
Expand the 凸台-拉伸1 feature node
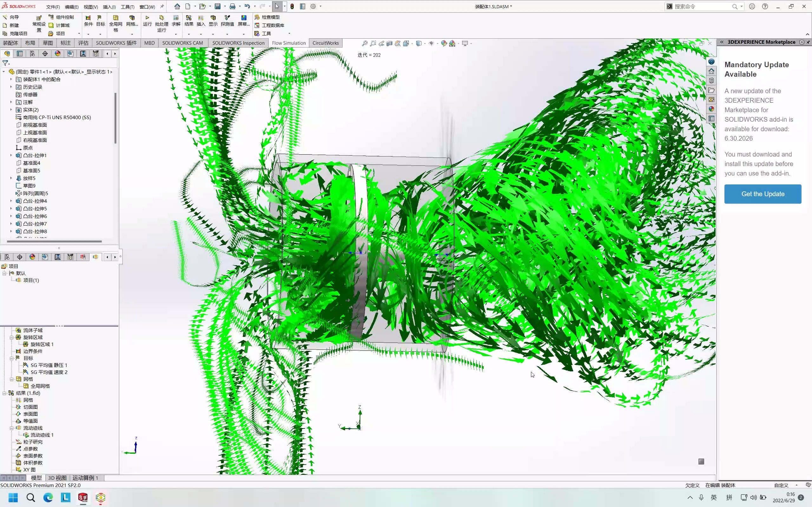(11, 155)
